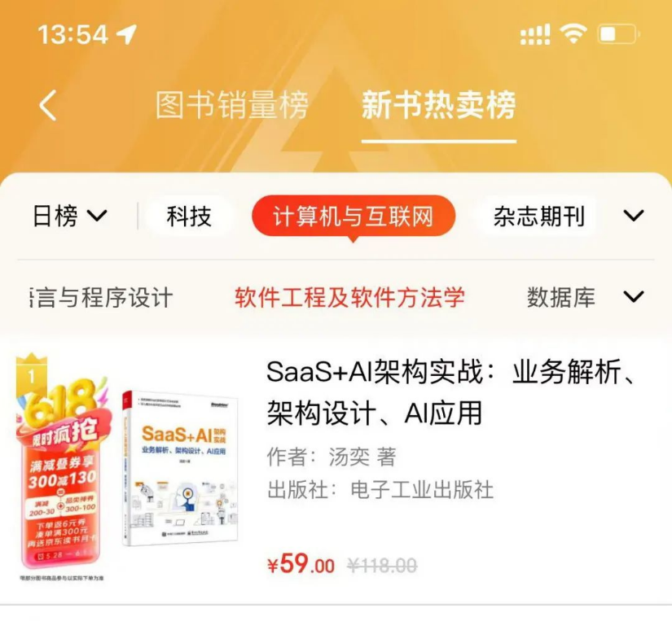The image size is (672, 621).
Task: Select the 软件工程及软件方法学 subcategory
Action: pos(349,297)
